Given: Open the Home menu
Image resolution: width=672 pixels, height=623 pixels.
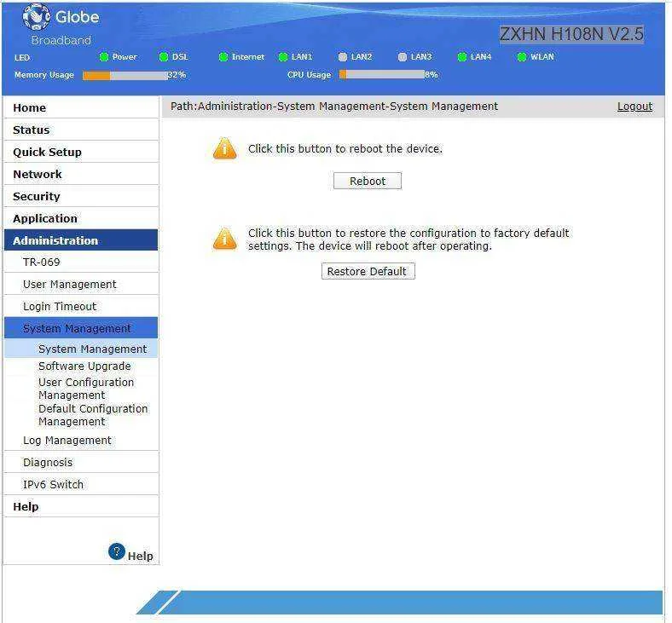Looking at the screenshot, I should coord(81,107).
